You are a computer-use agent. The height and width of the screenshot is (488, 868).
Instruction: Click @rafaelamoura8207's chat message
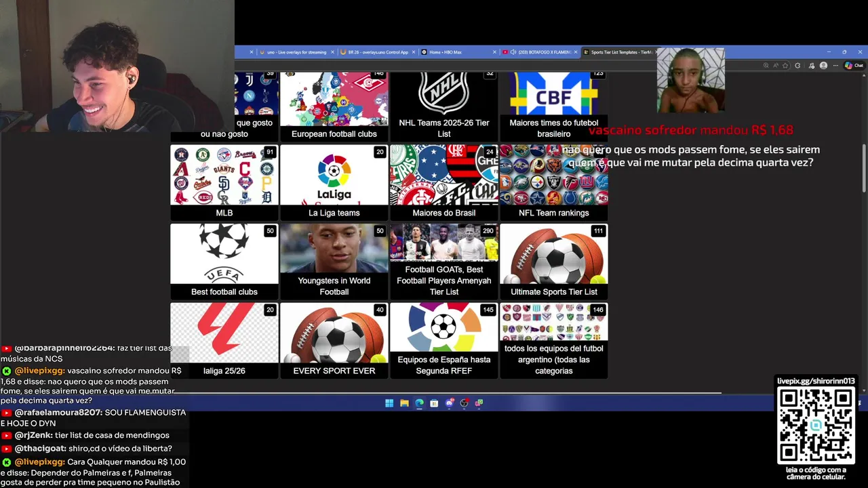[94, 418]
